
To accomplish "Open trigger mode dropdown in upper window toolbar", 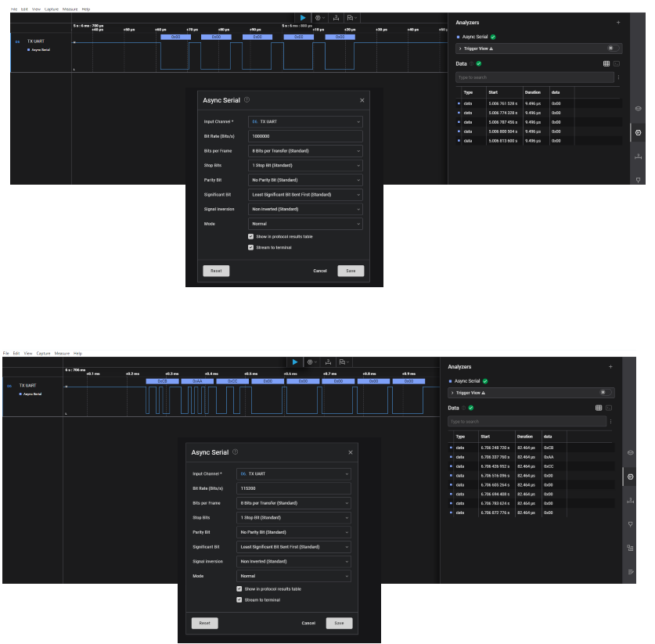I will (x=320, y=18).
